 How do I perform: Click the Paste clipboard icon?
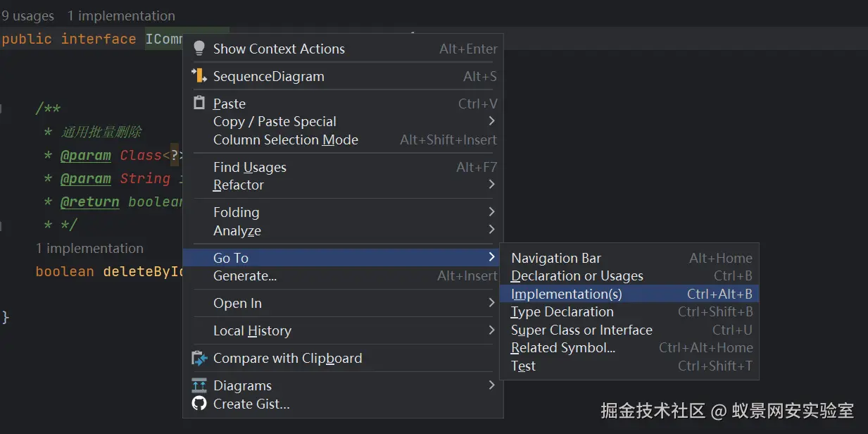coord(200,104)
